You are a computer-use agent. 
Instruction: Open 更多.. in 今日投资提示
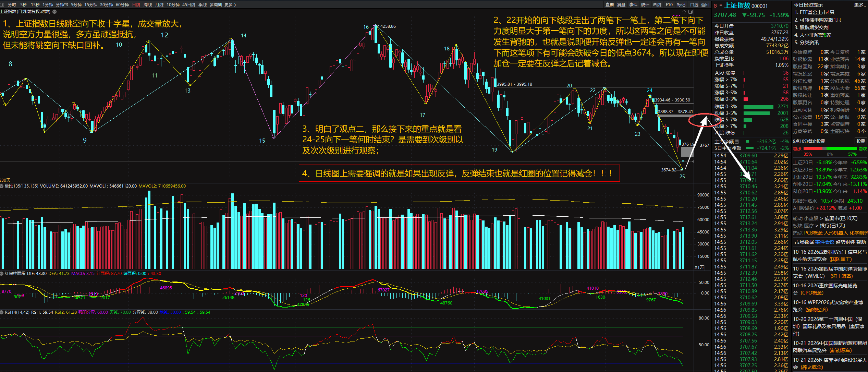(859, 5)
